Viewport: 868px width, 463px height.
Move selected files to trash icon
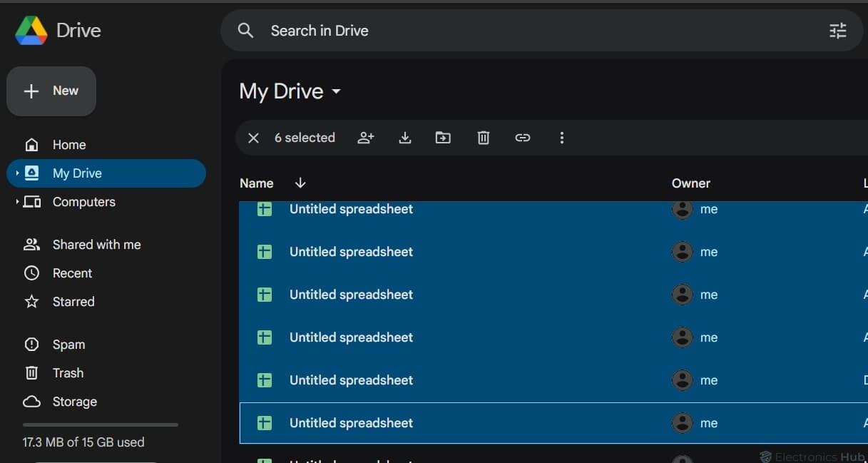[483, 138]
